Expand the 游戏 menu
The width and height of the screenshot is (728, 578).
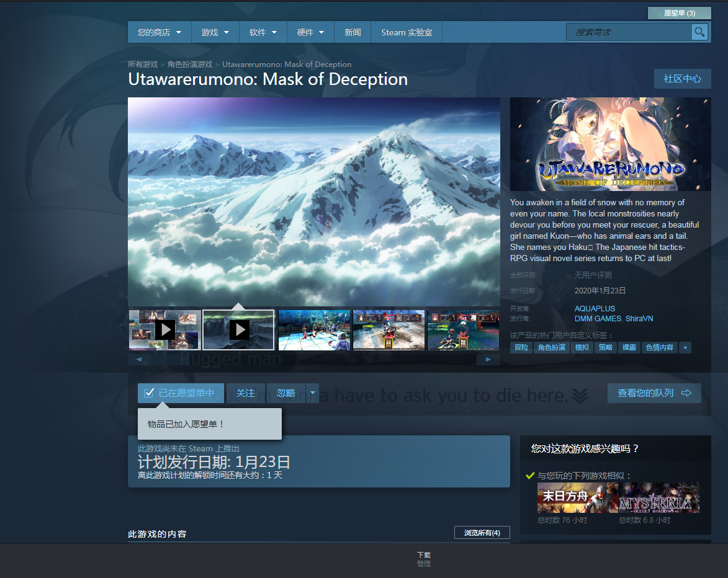pyautogui.click(x=215, y=32)
